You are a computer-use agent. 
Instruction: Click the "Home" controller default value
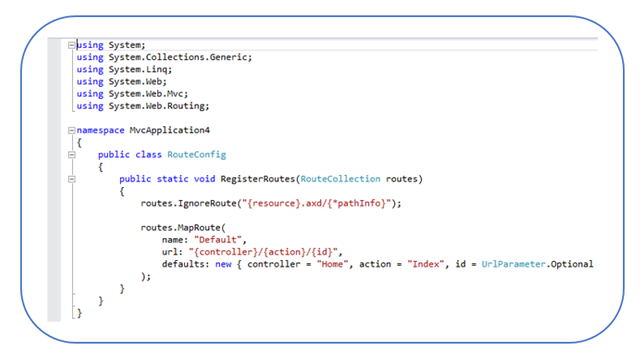click(332, 264)
